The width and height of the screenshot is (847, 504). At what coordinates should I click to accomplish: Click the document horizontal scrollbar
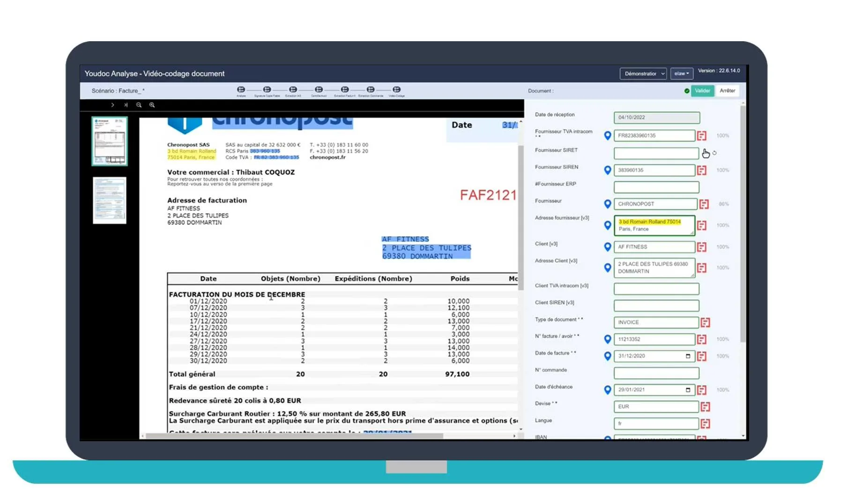294,436
